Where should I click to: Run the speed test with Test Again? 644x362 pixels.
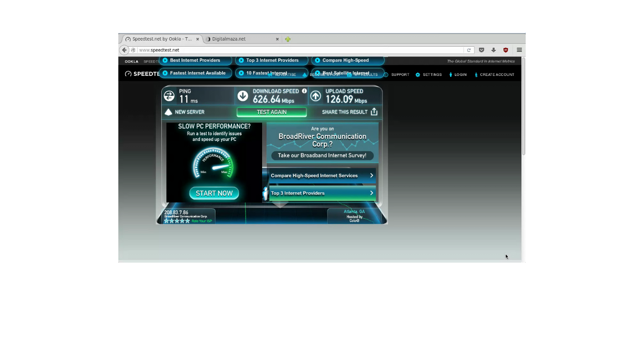[272, 112]
